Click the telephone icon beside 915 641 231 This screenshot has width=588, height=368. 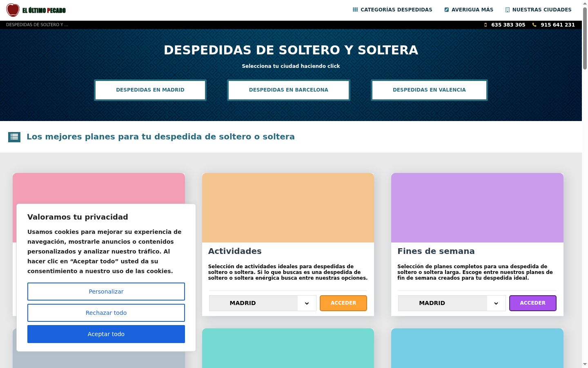tap(535, 25)
